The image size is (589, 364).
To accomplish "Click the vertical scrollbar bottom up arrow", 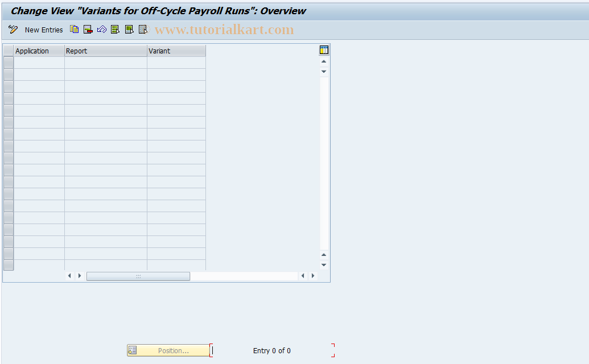I will pos(324,255).
